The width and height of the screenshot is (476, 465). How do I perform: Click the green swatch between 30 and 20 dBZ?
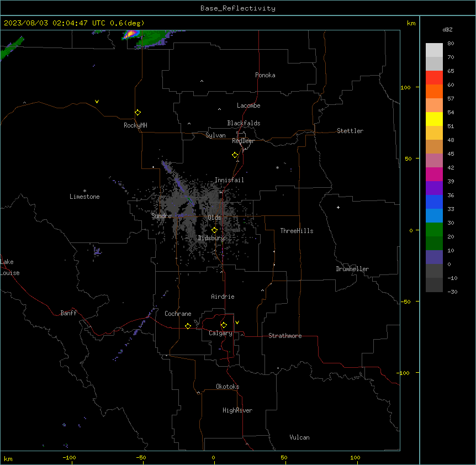(434, 230)
